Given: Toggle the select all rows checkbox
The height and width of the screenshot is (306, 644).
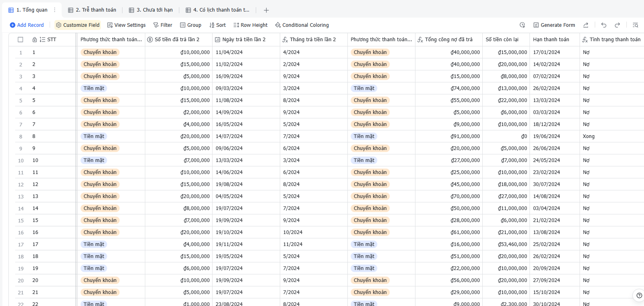Looking at the screenshot, I should [x=20, y=40].
